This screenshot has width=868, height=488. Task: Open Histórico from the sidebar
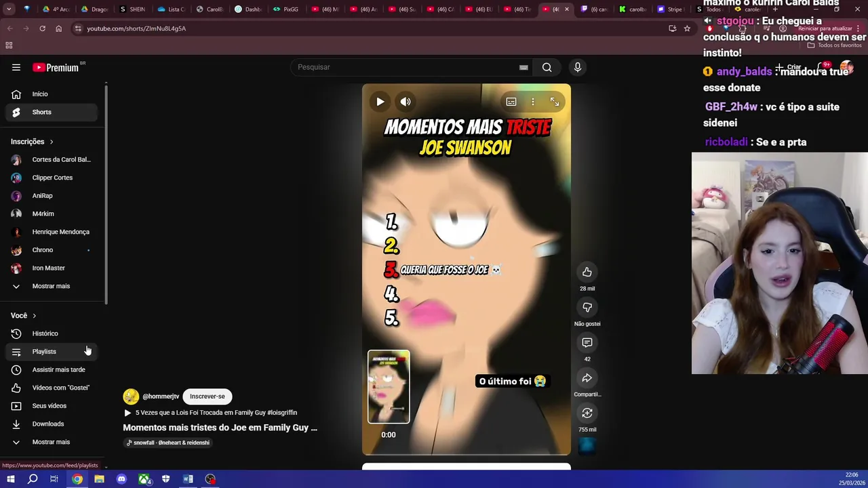[51, 333]
